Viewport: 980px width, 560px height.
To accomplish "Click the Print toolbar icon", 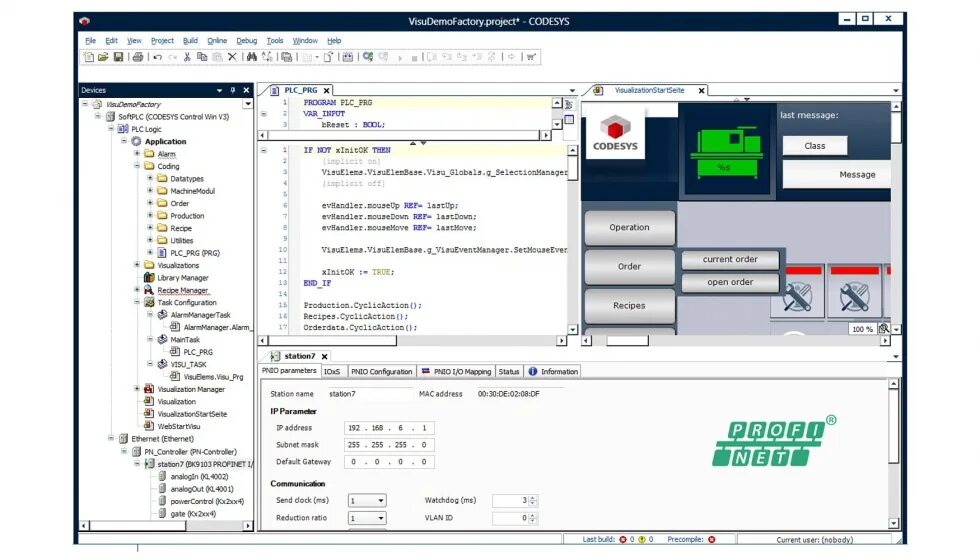I will click(138, 57).
